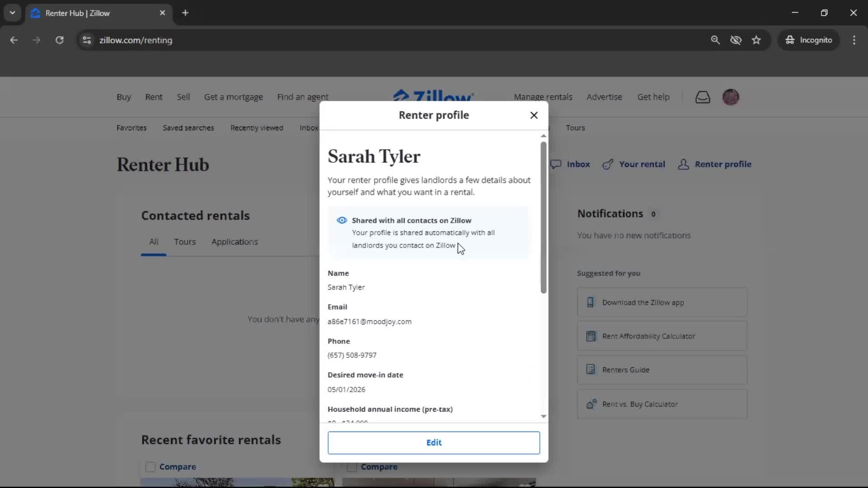The image size is (868, 488).
Task: Open Saved searches
Action: tap(189, 128)
